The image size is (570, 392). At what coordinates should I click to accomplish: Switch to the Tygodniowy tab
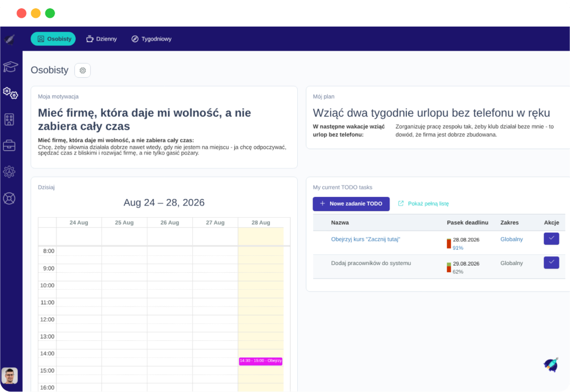(151, 39)
